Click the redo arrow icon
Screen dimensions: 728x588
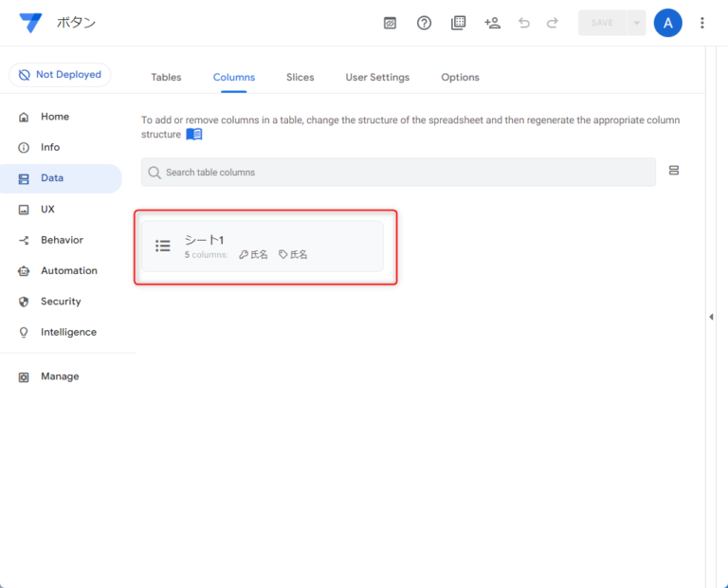(x=553, y=23)
